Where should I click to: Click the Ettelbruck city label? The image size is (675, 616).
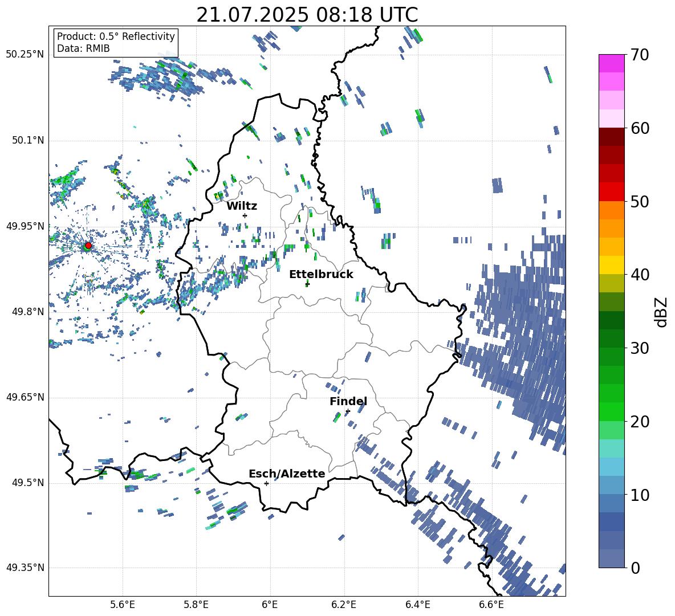pos(321,275)
